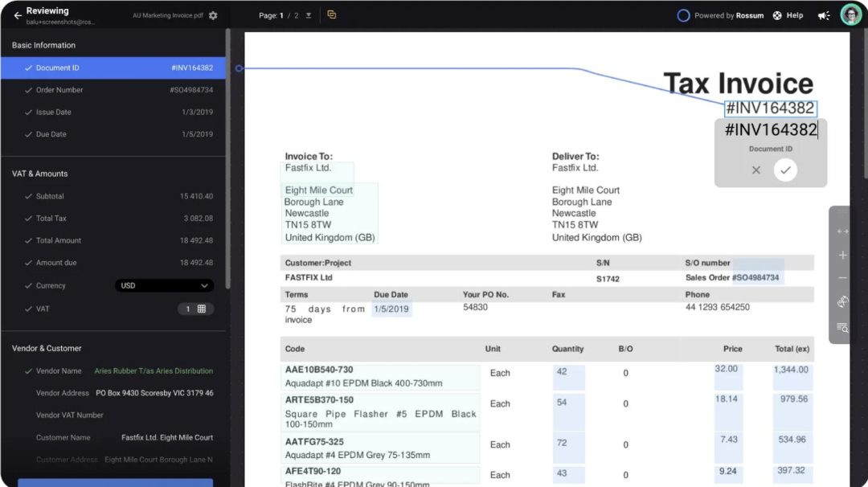
Task: Select the Subtotal field row
Action: tap(113, 196)
